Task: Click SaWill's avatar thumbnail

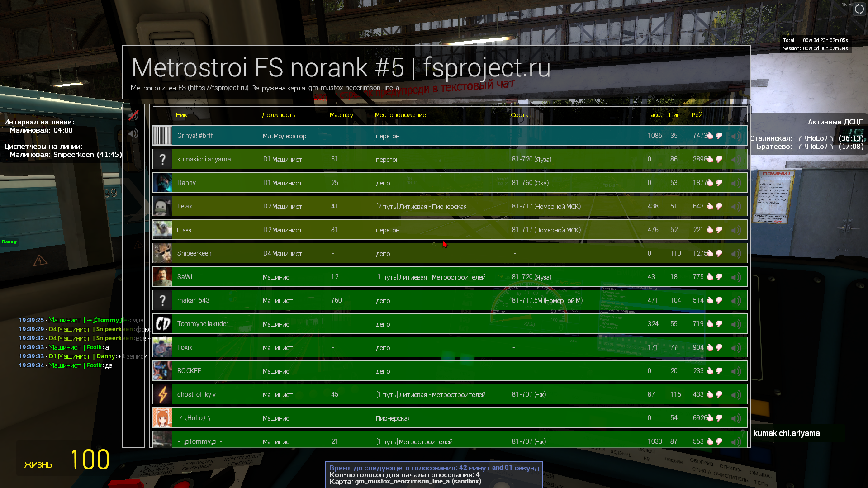Action: tap(162, 277)
